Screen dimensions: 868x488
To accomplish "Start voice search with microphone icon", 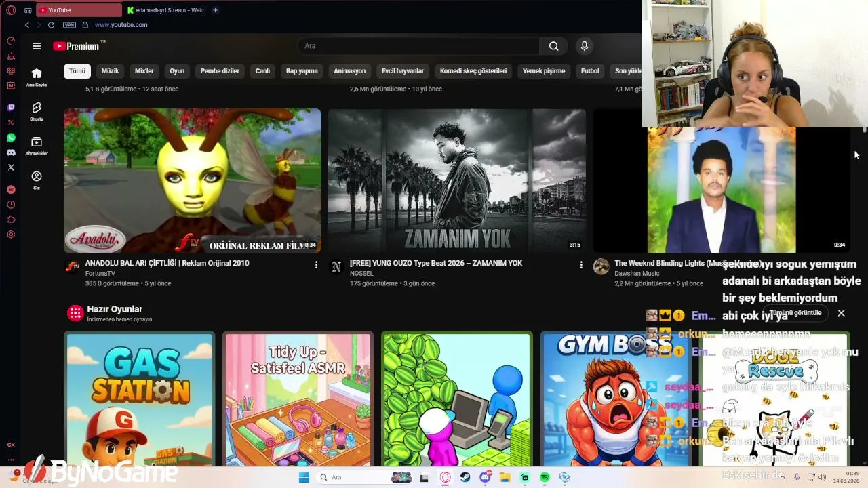I will 585,46.
